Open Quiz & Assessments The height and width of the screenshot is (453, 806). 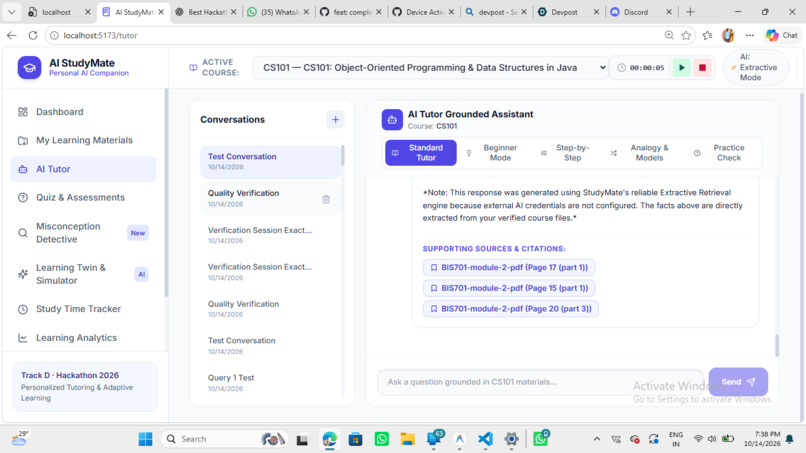click(83, 197)
